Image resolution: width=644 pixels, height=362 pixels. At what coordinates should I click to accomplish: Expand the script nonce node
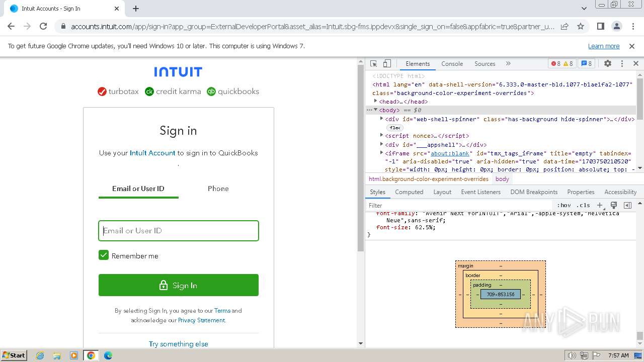pos(381,135)
